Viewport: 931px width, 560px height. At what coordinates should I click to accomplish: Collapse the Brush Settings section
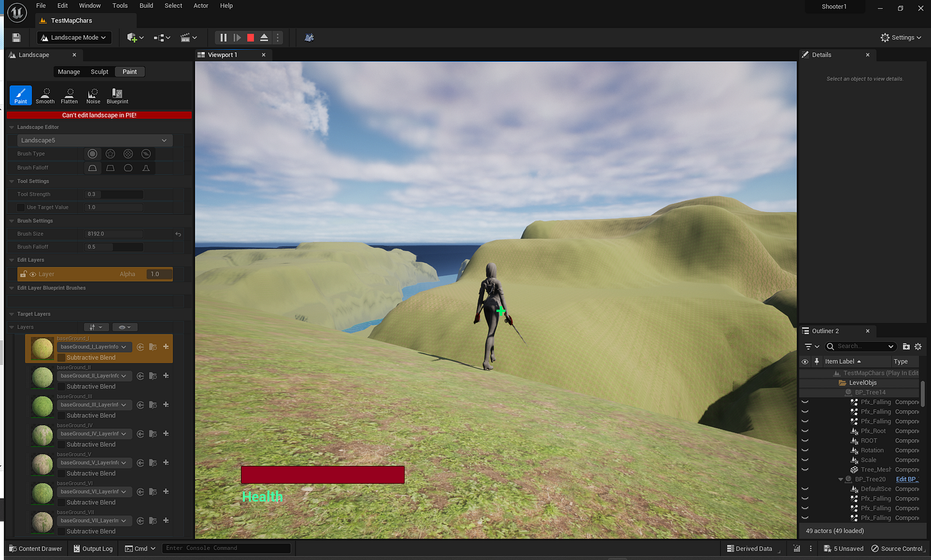[10, 221]
